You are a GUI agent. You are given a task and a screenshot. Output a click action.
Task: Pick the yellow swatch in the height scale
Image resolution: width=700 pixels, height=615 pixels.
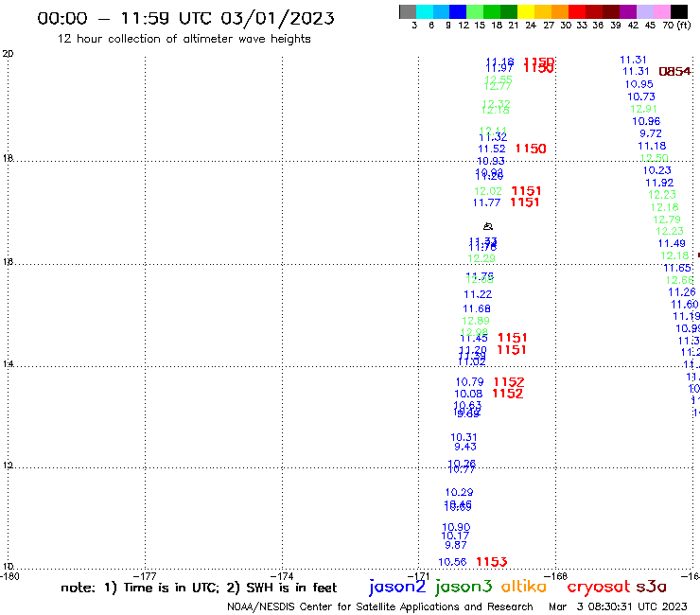click(526, 11)
